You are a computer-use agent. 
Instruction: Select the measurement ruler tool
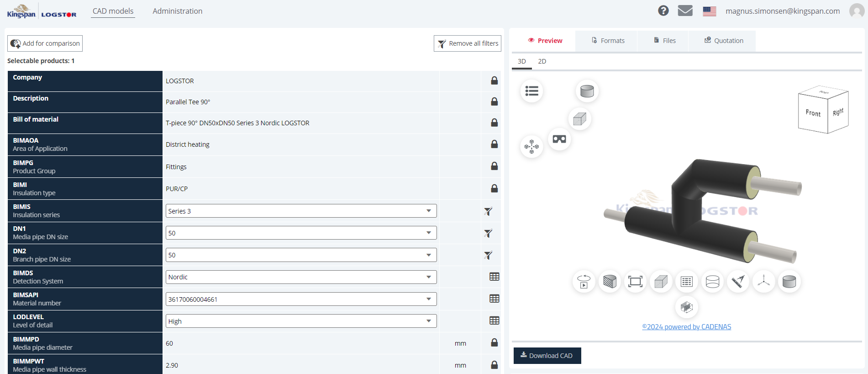[738, 282]
